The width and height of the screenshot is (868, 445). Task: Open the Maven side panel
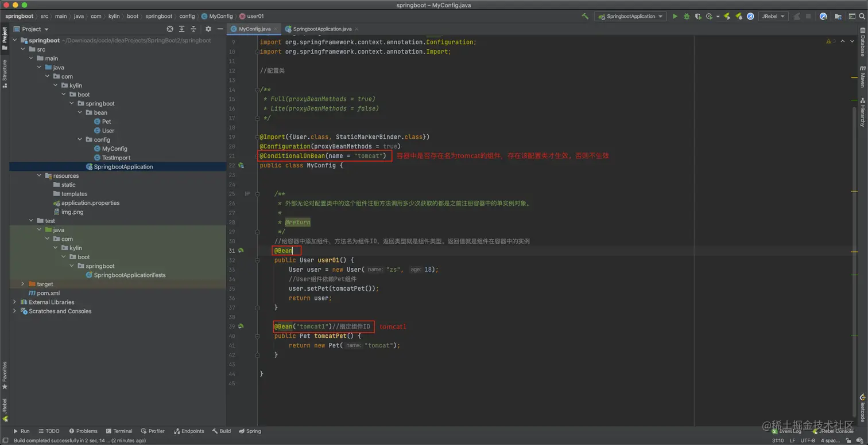click(x=862, y=76)
